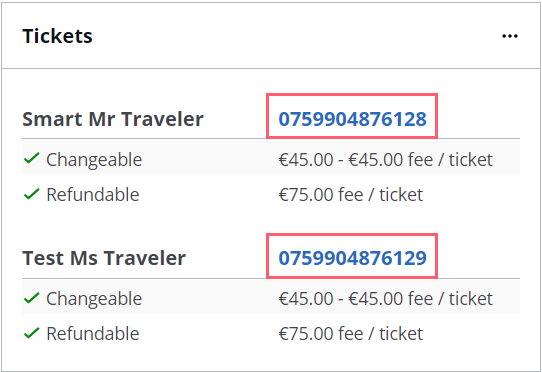Click Test Ms Traveler's Refundable green checkmark
This screenshot has width=542, height=372.
point(31,333)
